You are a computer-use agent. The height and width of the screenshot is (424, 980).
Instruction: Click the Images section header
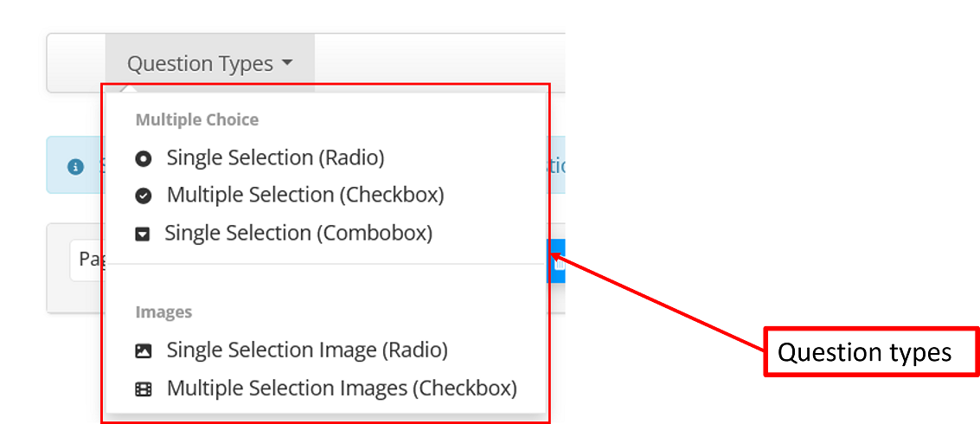point(163,312)
